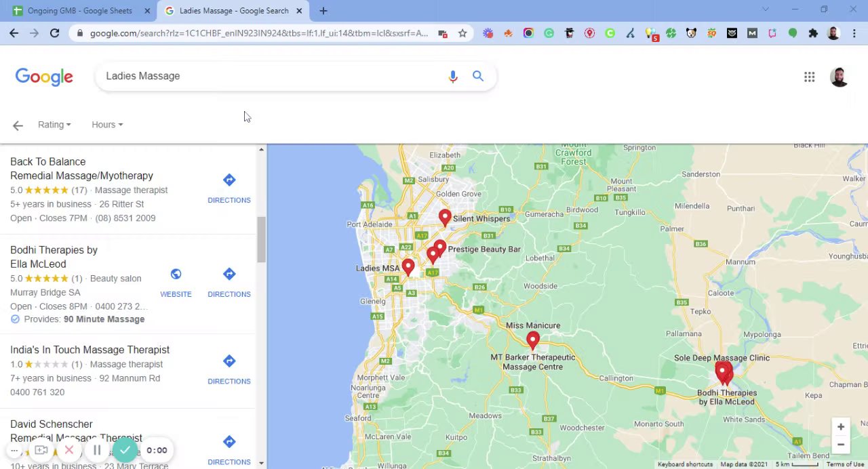Click the Ladies MSA map pin
Screen dimensions: 868x469
click(x=408, y=267)
